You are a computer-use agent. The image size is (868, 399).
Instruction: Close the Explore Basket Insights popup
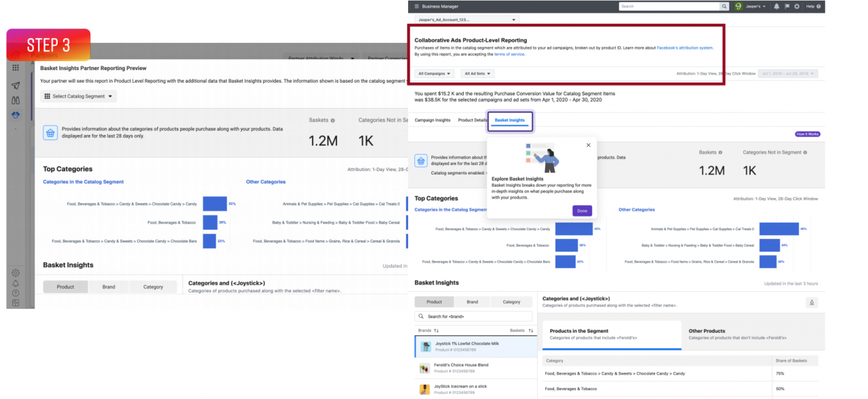click(588, 145)
